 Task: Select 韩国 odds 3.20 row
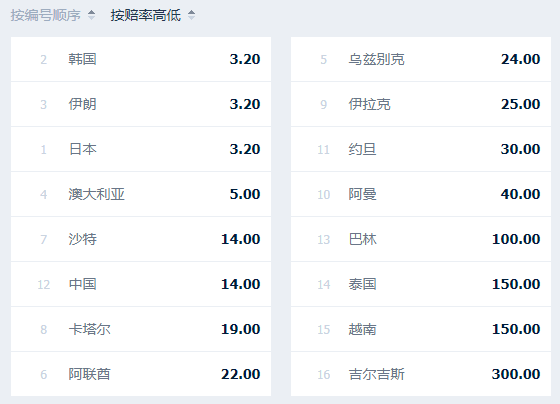141,59
